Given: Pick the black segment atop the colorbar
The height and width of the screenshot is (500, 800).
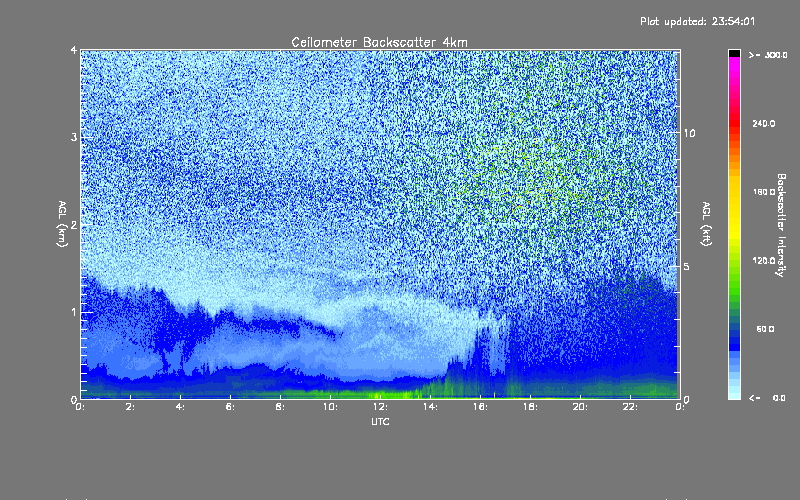Looking at the screenshot, I should [x=734, y=53].
